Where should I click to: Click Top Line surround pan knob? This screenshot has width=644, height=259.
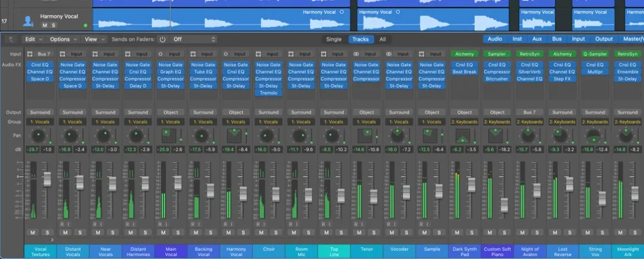(x=332, y=135)
